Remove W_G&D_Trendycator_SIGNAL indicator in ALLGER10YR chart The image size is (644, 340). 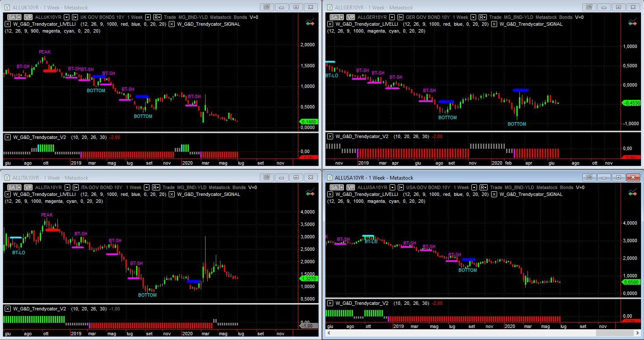494,24
